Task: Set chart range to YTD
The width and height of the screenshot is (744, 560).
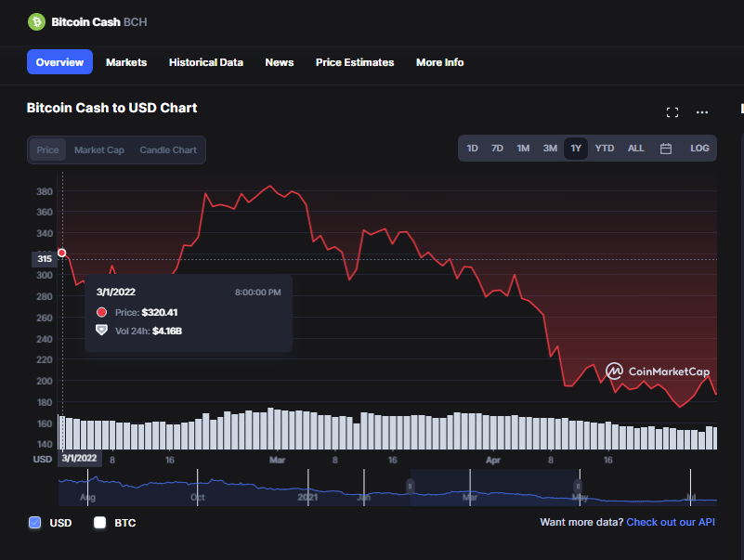Action: [605, 149]
